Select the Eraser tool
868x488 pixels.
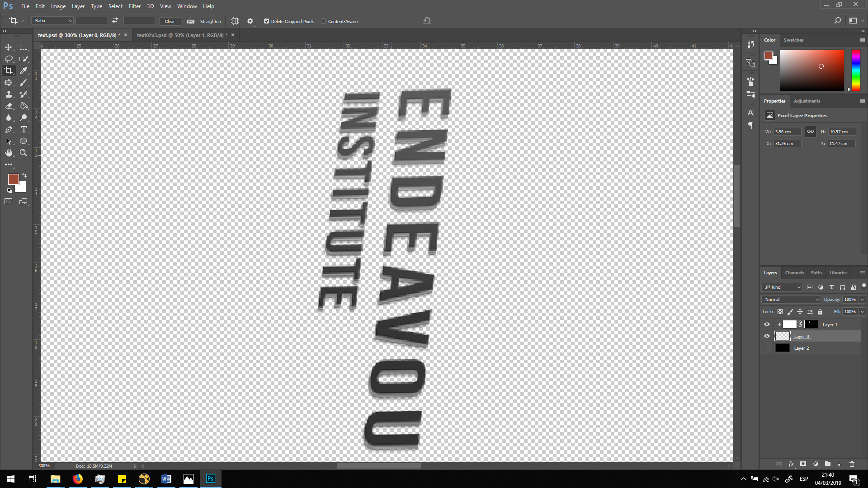click(9, 106)
